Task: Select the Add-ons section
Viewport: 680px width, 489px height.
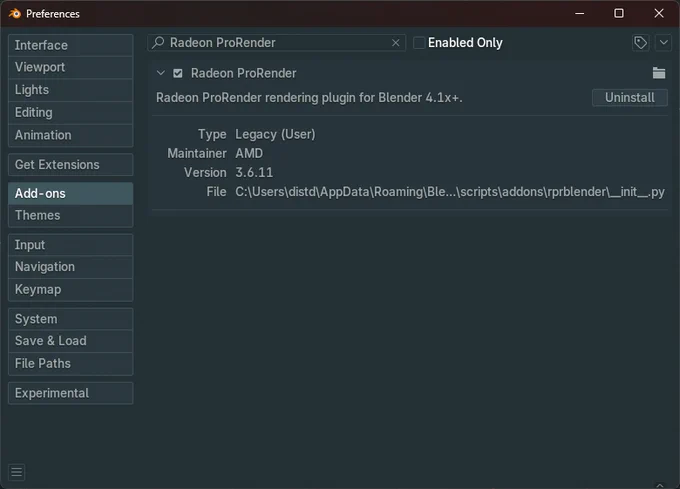Action: tap(71, 193)
